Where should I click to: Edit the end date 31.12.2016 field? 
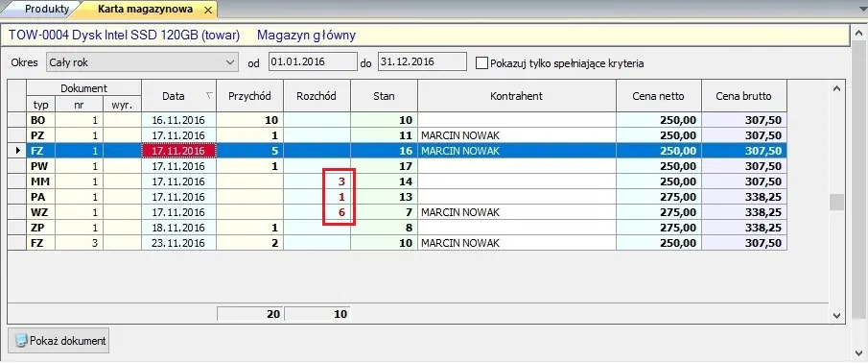click(422, 62)
